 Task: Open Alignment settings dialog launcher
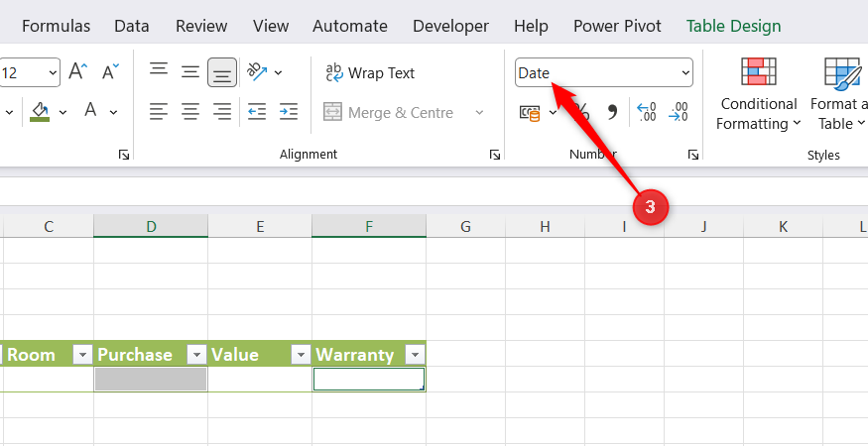[x=495, y=155]
